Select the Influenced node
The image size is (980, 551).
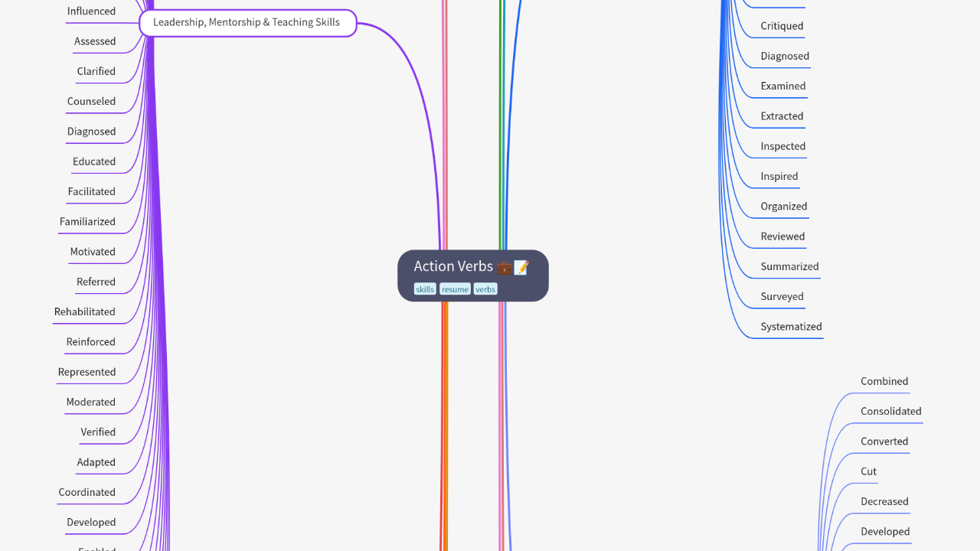tap(91, 11)
